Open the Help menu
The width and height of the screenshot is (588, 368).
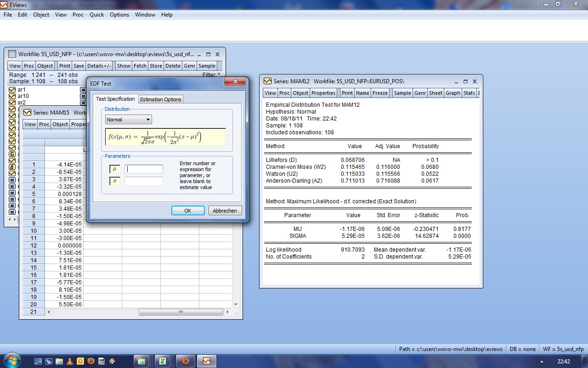(x=167, y=15)
